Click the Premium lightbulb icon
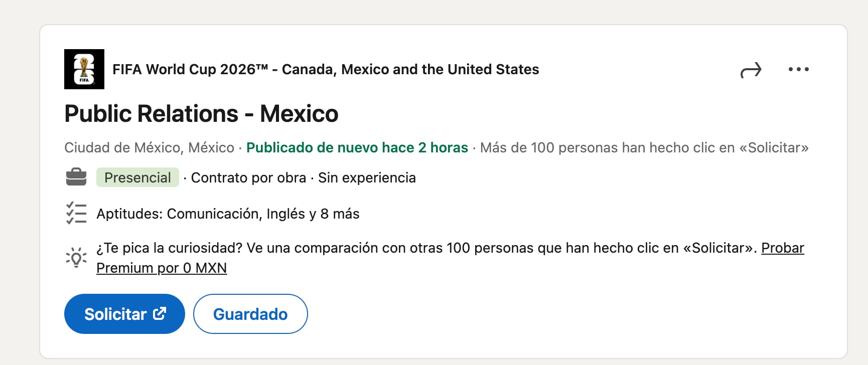 tap(76, 257)
